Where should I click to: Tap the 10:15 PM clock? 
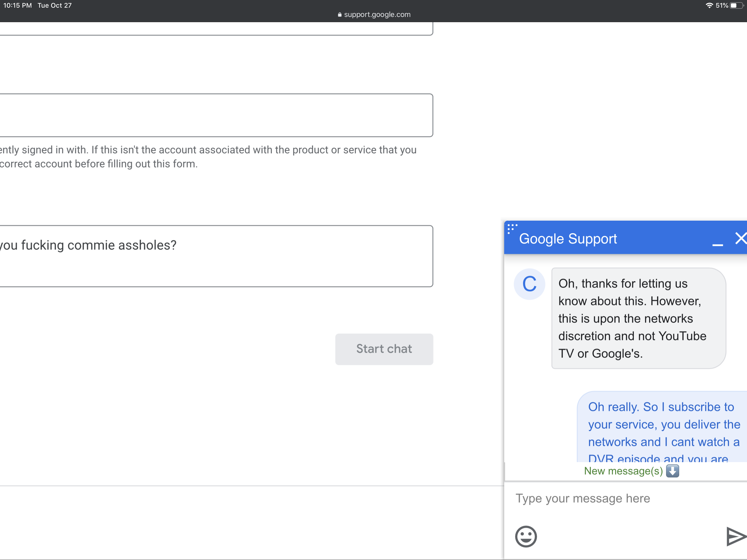point(17,5)
